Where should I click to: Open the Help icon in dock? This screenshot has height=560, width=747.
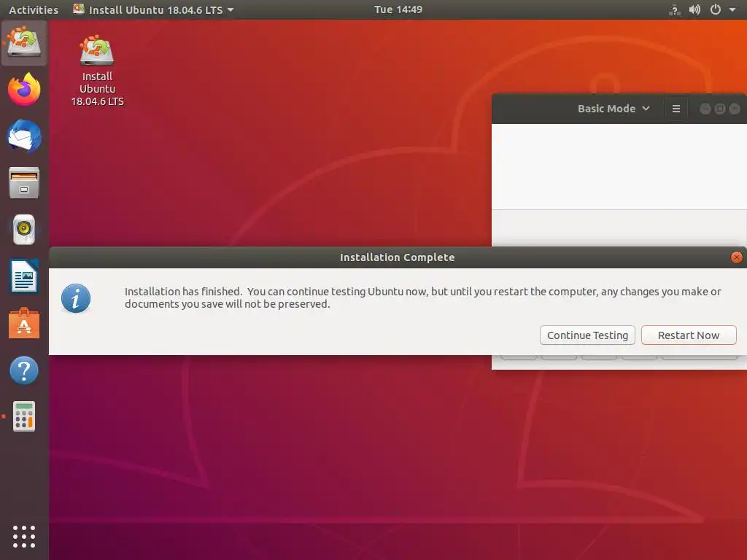pos(24,370)
